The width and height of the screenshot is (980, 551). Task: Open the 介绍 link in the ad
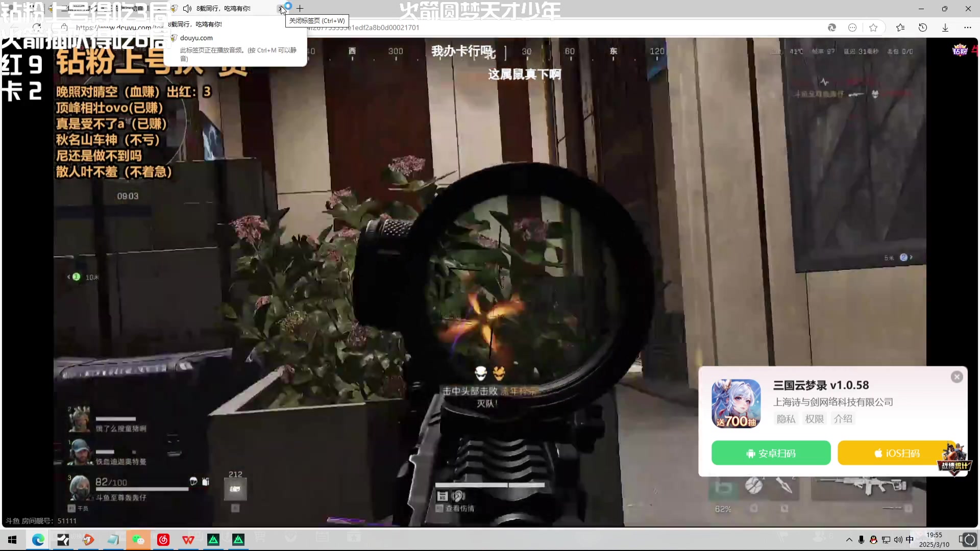(843, 419)
